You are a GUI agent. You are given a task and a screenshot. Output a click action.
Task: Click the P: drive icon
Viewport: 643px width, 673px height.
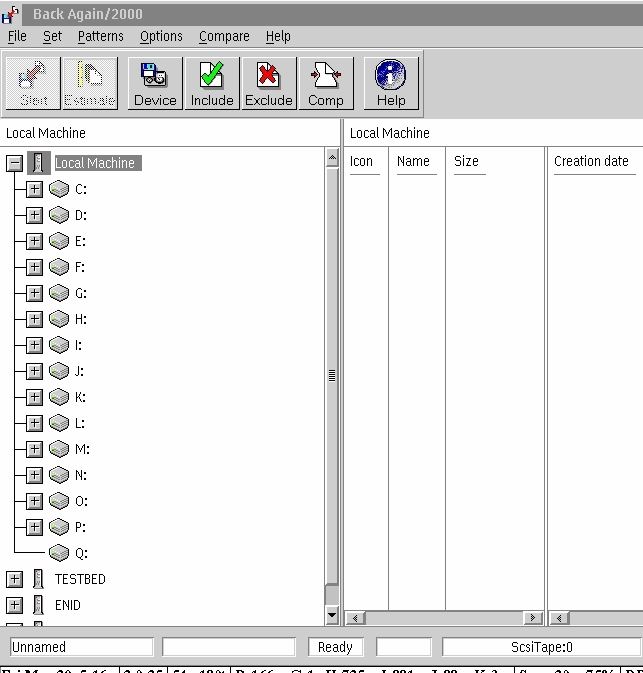click(59, 527)
